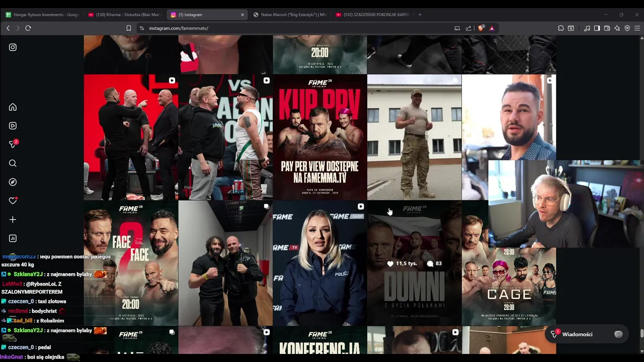Open the Wiadomości messages popup button
The height and width of the screenshot is (362, 644).
click(x=587, y=334)
